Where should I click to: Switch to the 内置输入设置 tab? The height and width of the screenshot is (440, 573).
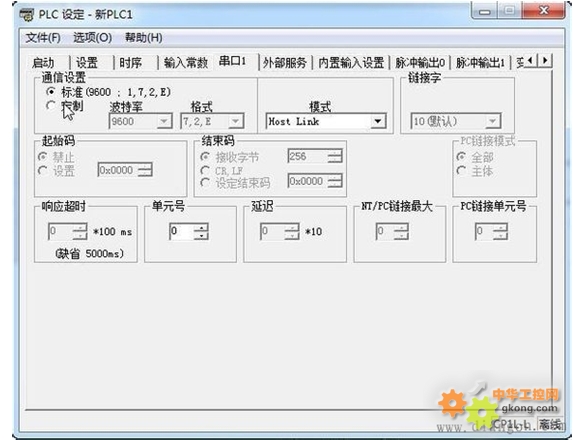(351, 62)
